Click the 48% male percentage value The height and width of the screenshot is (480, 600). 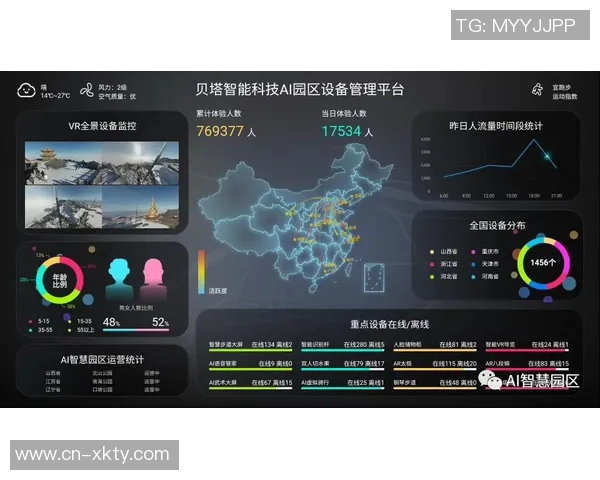click(111, 322)
